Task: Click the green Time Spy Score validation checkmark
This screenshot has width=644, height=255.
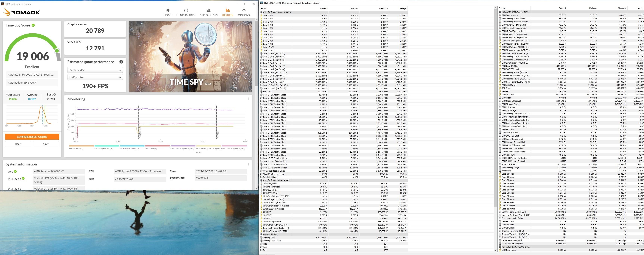Action: click(33, 25)
